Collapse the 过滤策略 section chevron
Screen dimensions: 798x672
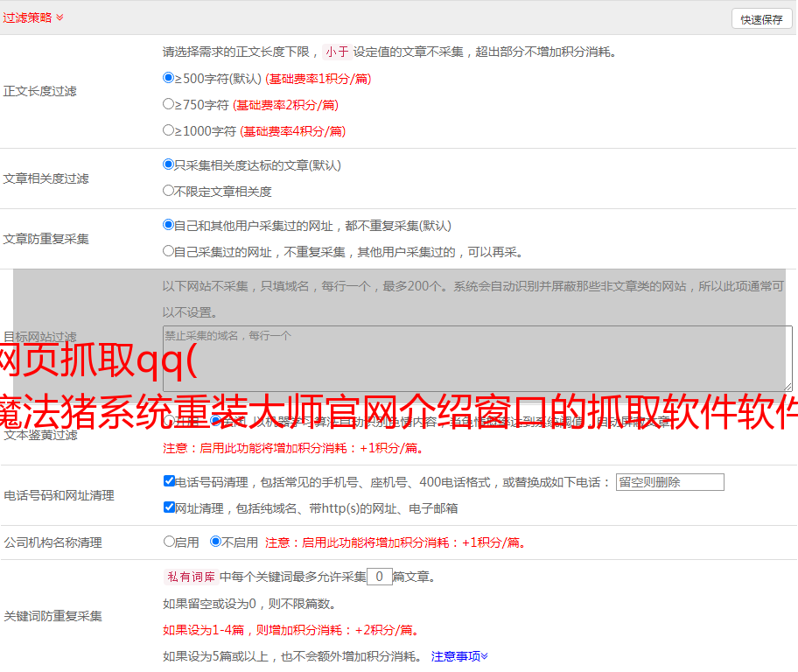point(59,17)
